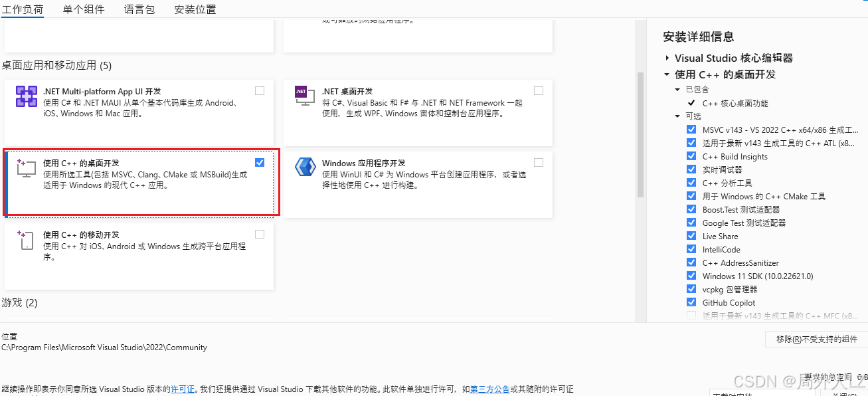
Task: Click the 'GitHub Copilot' component label
Action: tap(729, 302)
